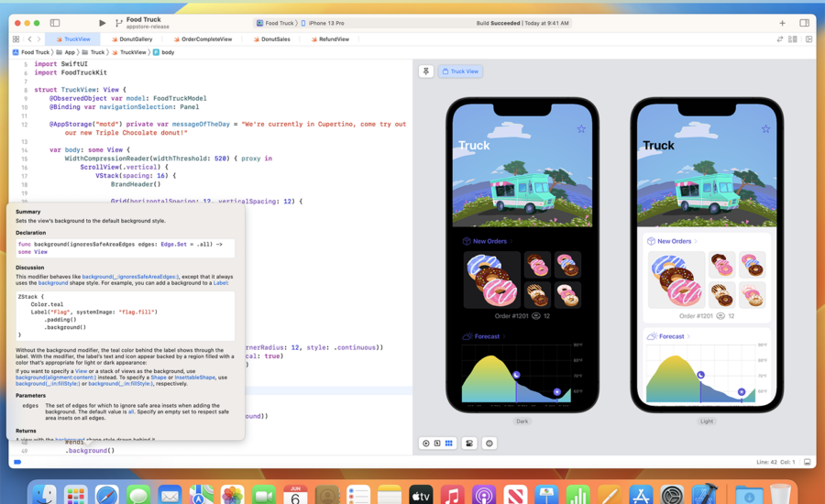Screen dimensions: 825x504
Task: Click the plus button in the toolbar
Action: 783,23
